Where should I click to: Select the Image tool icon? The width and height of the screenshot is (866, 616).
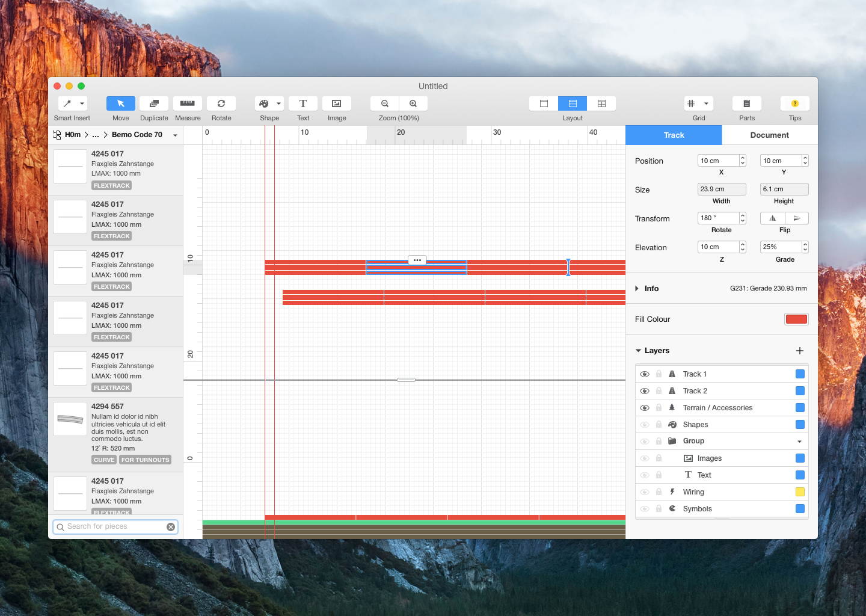(x=337, y=103)
